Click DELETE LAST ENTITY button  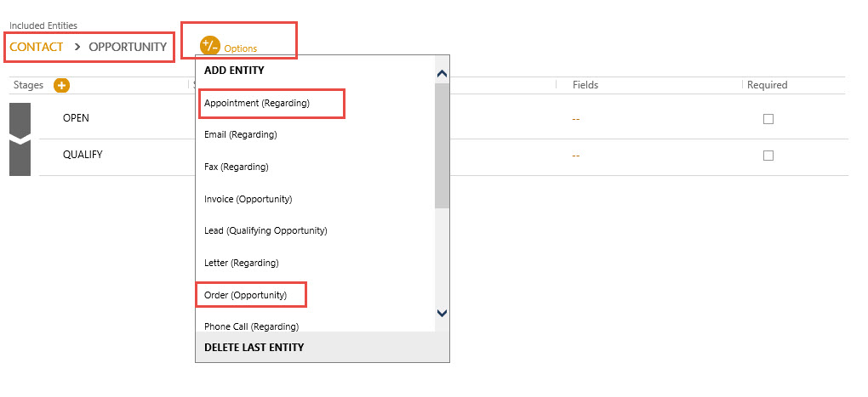(x=254, y=347)
